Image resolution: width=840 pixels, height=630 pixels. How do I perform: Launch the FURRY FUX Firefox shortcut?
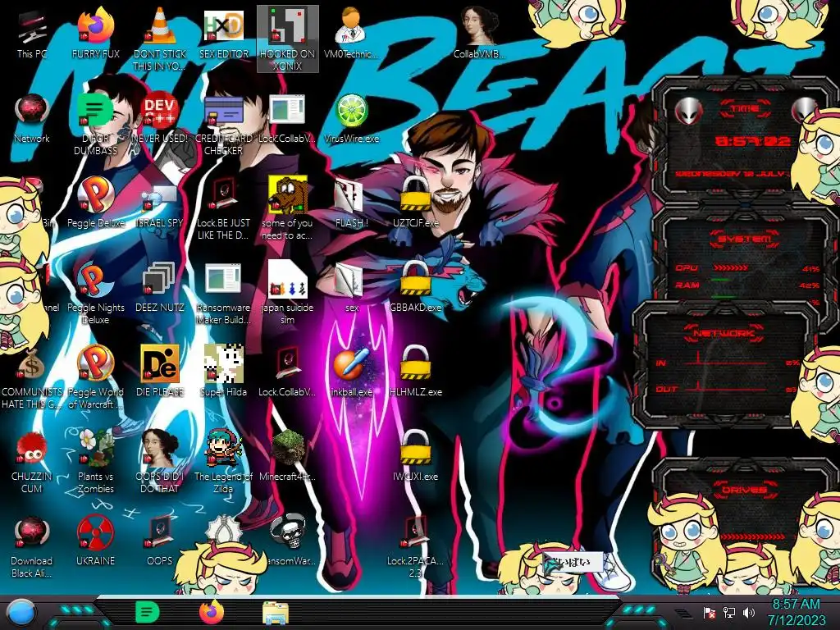click(95, 33)
